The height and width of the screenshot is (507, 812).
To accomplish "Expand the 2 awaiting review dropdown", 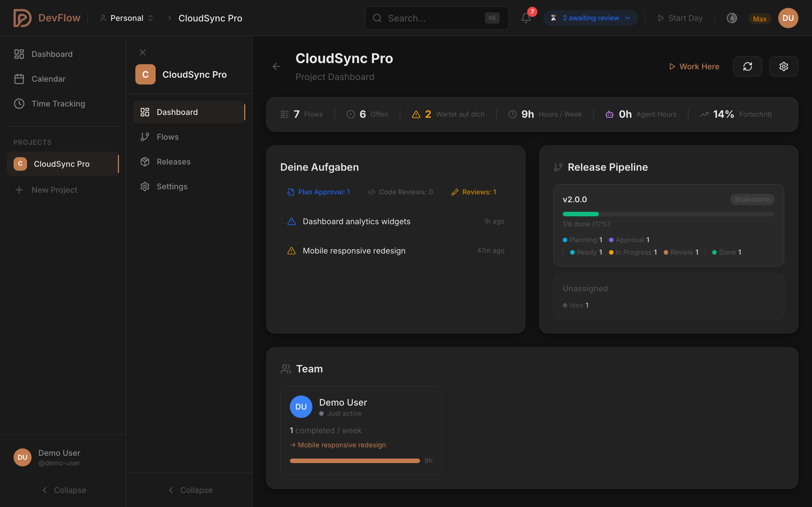I will pyautogui.click(x=590, y=18).
